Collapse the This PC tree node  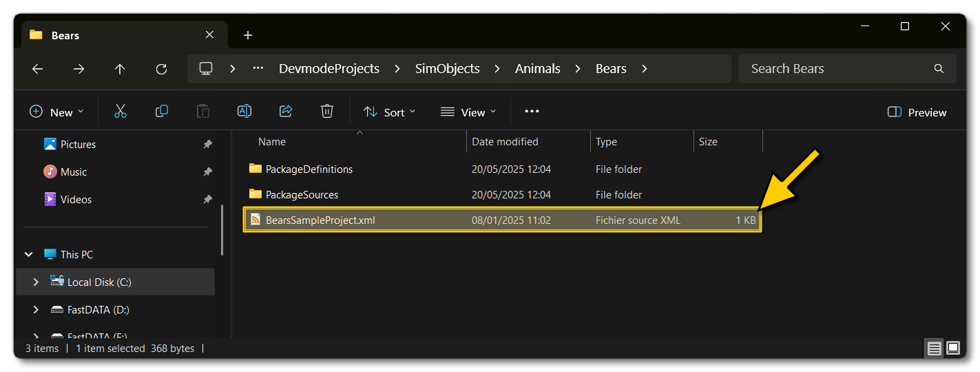(x=29, y=255)
